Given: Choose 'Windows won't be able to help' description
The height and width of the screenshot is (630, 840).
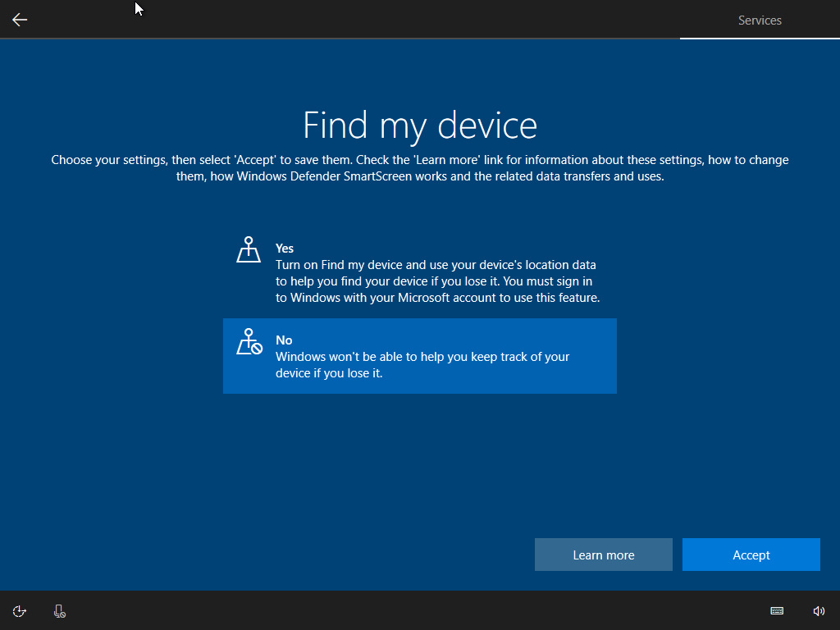Looking at the screenshot, I should pyautogui.click(x=422, y=365).
